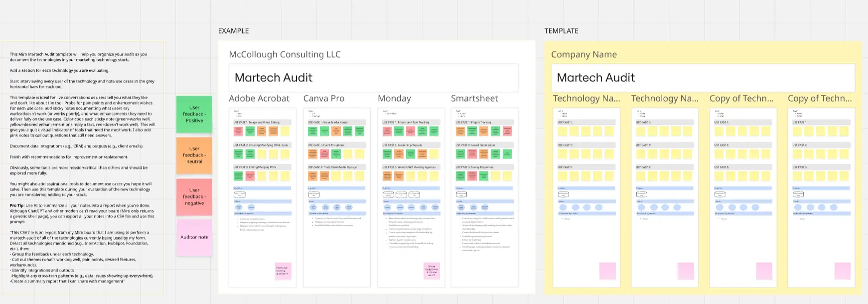Select the green User feedback - Positive sticky
This screenshot has width=868, height=304.
coord(194,114)
